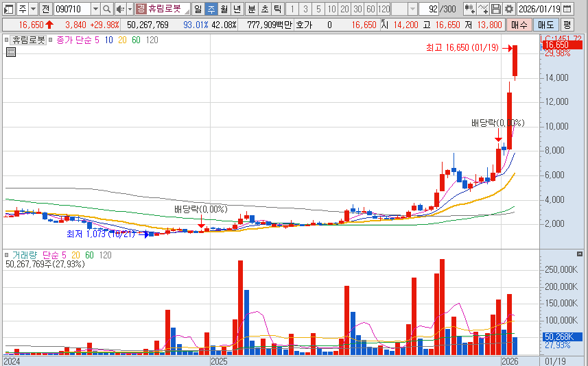Open the market type 주 dropdown arrow

[x=34, y=9]
